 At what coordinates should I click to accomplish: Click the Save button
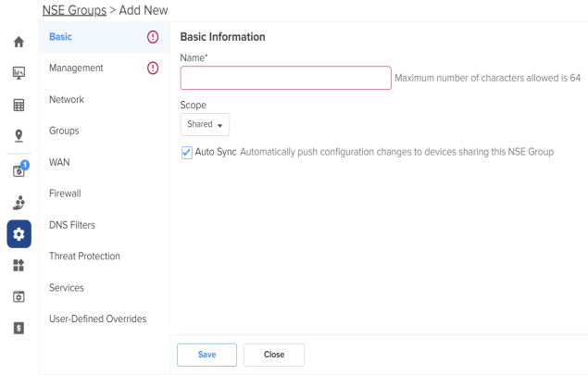click(x=207, y=355)
